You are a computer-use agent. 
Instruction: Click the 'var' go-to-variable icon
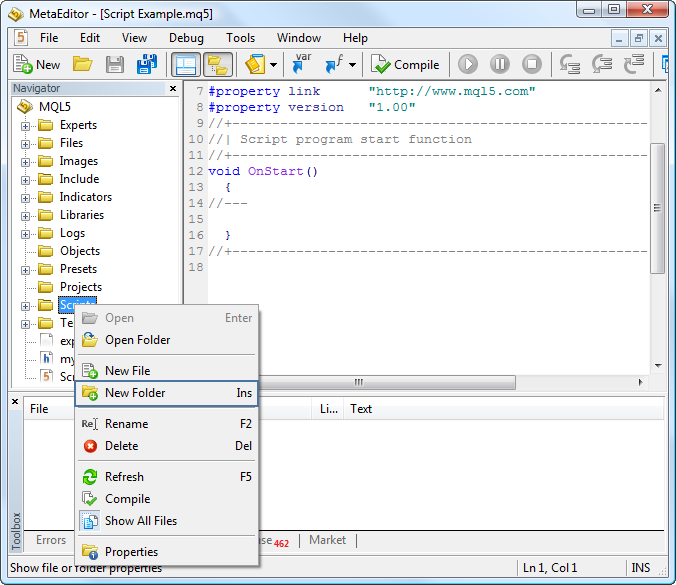[302, 63]
